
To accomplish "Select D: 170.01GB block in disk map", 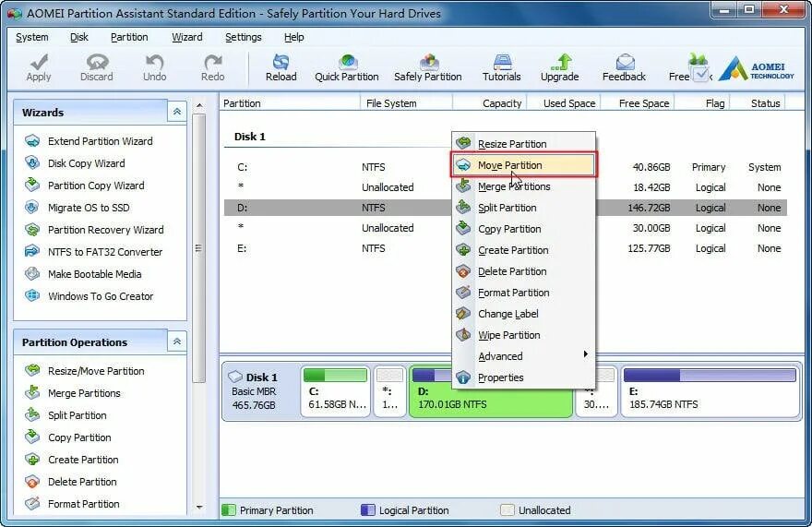I will tap(490, 390).
